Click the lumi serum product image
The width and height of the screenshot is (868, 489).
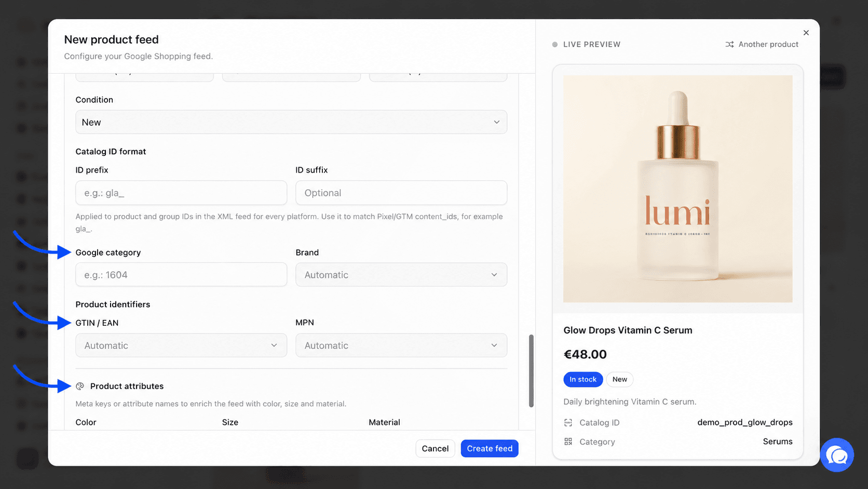click(x=677, y=189)
